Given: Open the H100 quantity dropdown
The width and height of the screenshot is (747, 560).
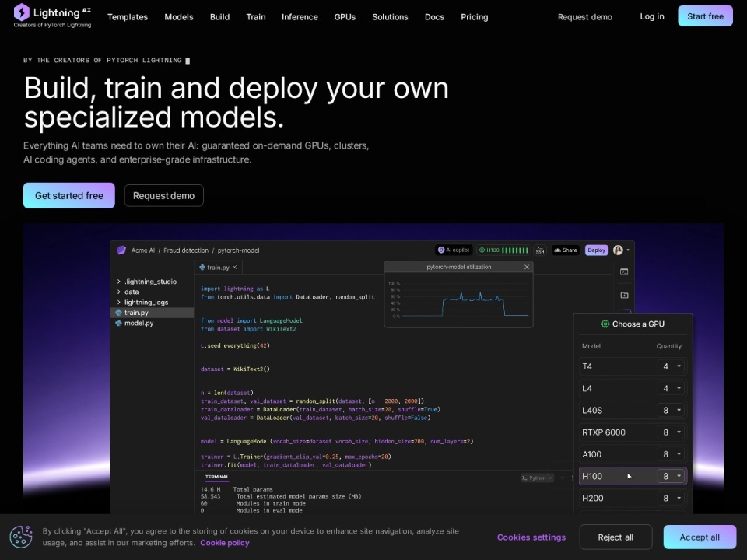Looking at the screenshot, I should tap(672, 476).
